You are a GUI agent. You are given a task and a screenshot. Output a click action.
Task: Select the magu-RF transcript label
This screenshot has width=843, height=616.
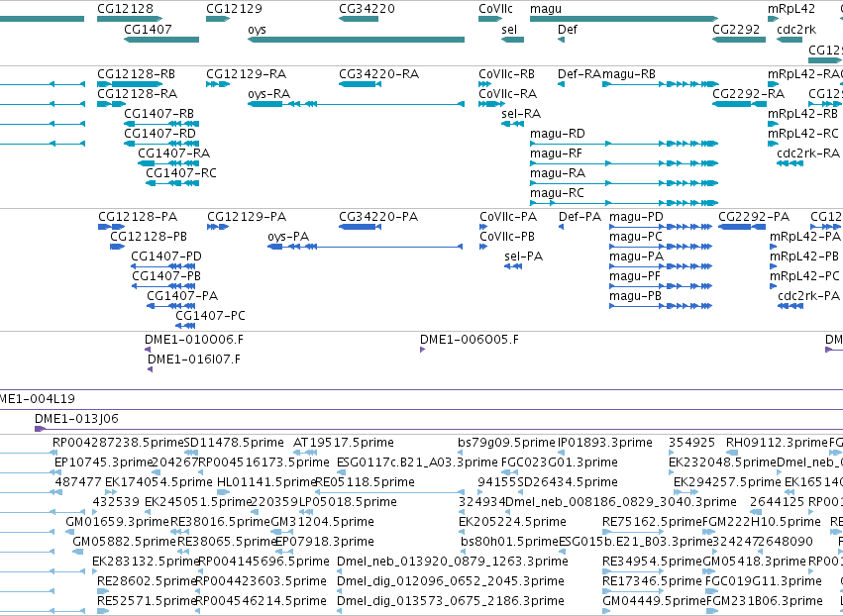[x=556, y=154]
